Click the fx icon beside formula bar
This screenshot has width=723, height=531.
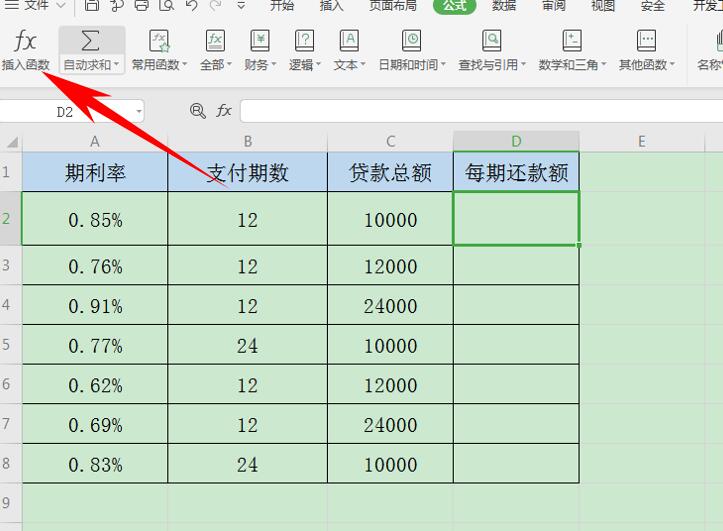[x=224, y=111]
